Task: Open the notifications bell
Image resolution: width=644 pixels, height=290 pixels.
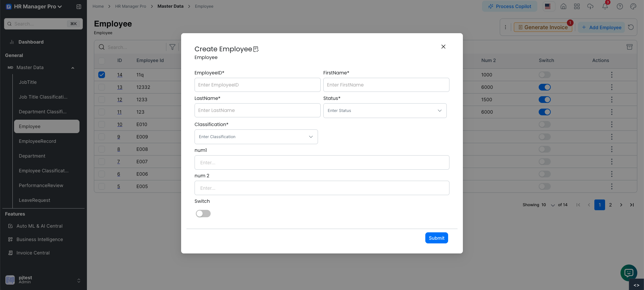Action: click(x=605, y=6)
